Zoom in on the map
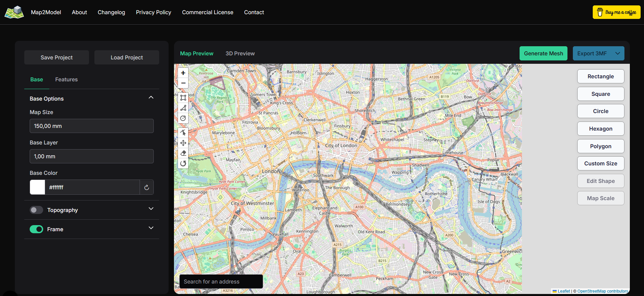Image resolution: width=644 pixels, height=296 pixels. (183, 73)
